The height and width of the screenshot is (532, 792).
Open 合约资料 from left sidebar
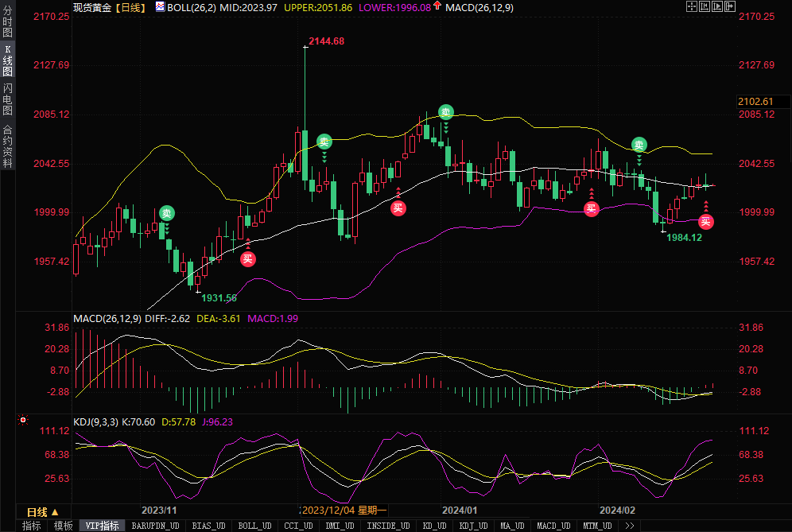7,146
